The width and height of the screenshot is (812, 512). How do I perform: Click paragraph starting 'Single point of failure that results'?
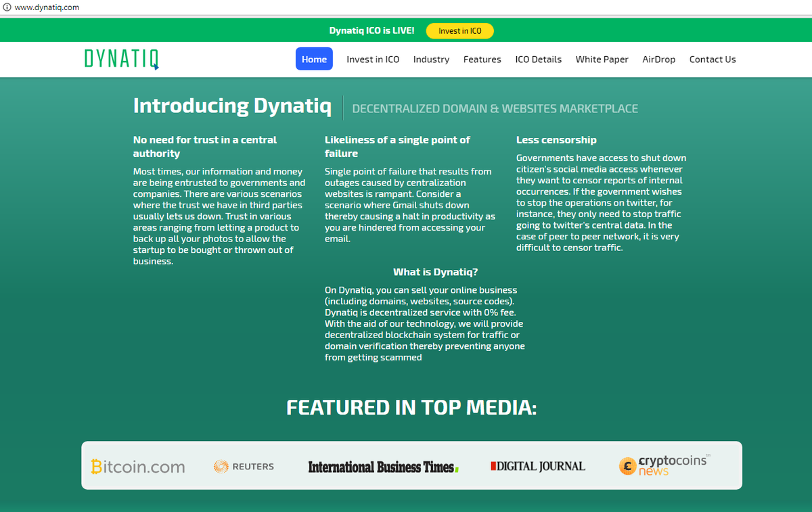click(410, 205)
